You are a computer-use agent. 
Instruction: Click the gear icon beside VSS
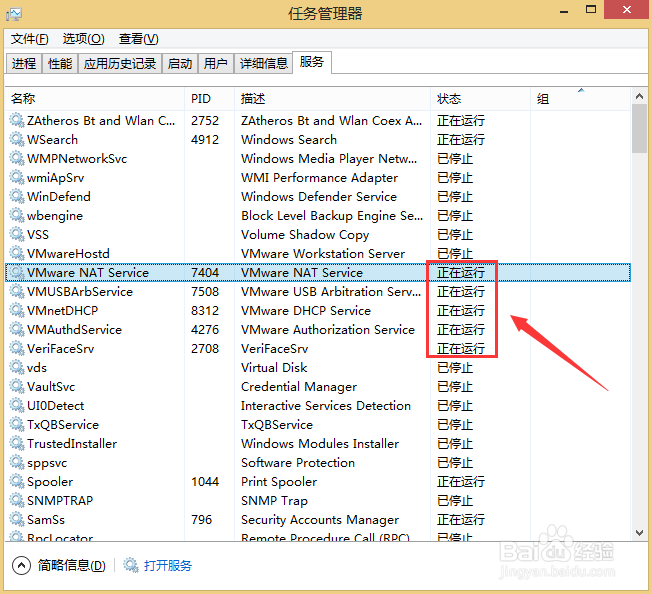coord(17,234)
